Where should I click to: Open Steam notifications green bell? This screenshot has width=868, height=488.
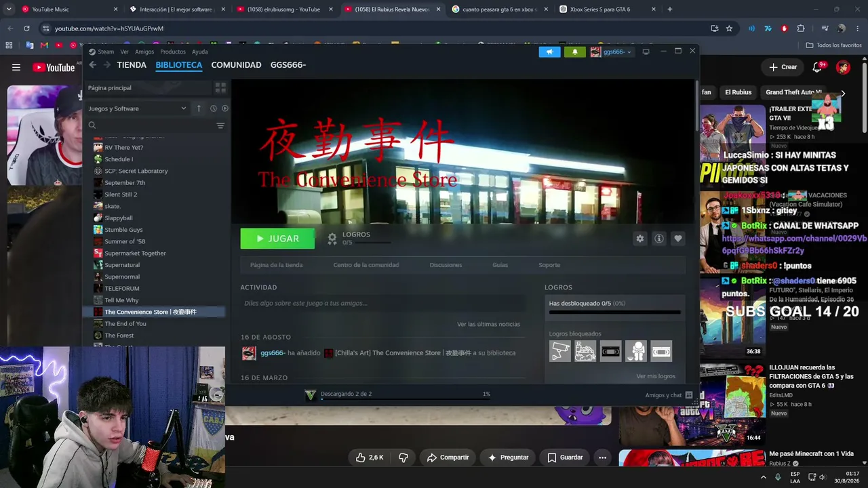(x=574, y=52)
